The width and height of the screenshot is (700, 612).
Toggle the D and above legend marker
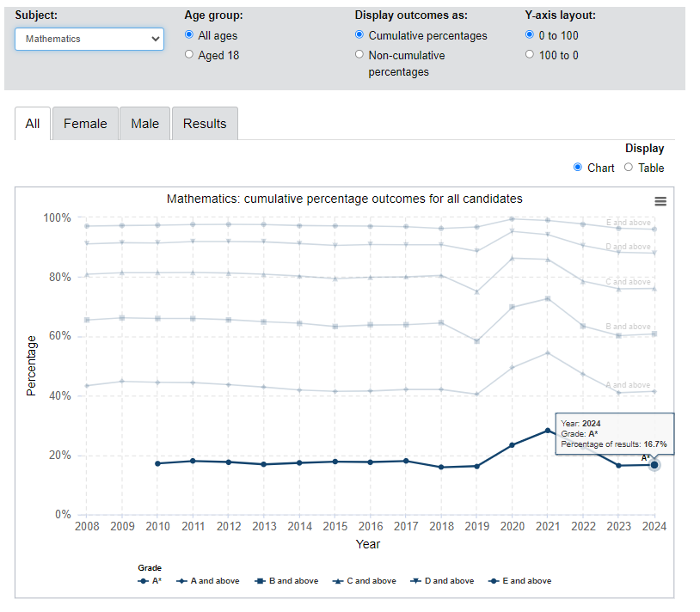[415, 581]
